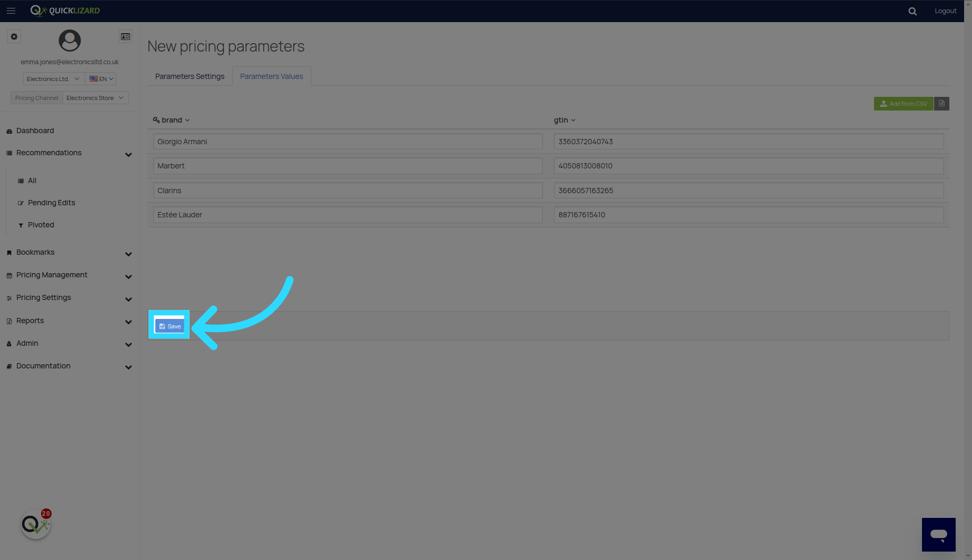972x560 pixels.
Task: Go to Dashboard
Action: tap(35, 131)
